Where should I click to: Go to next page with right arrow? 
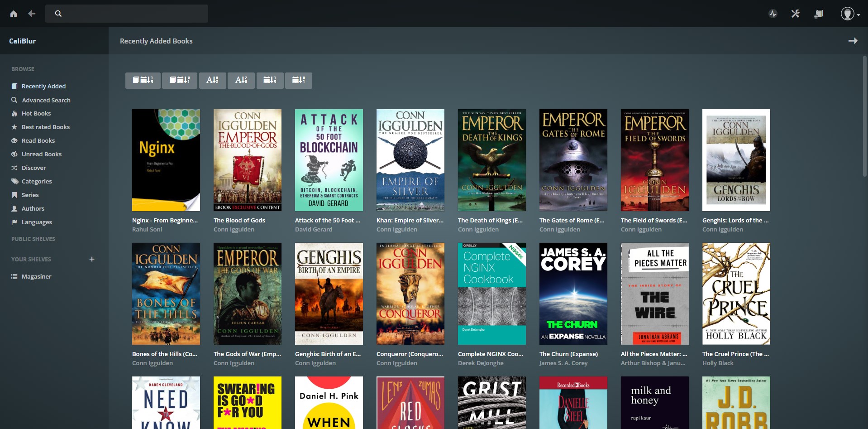pos(853,41)
